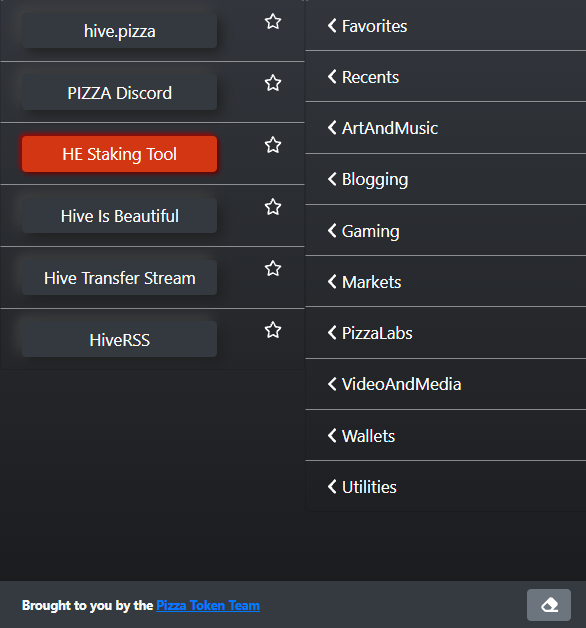Select the Gaming category
The width and height of the screenshot is (586, 628).
445,231
